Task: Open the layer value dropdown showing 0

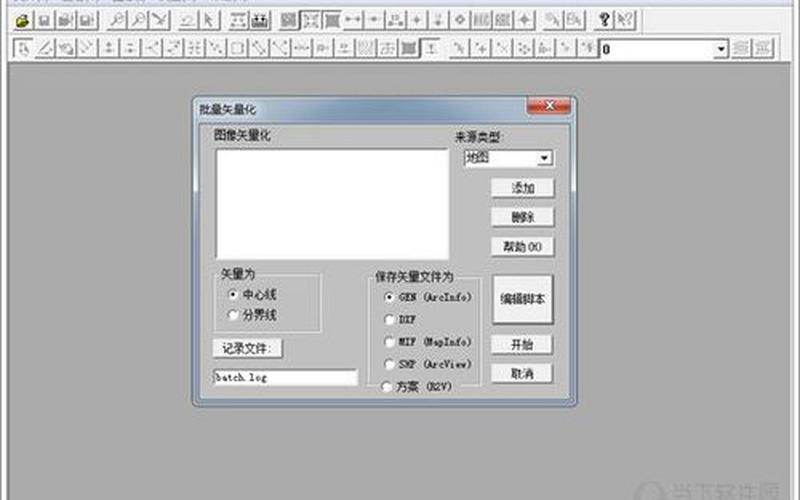Action: pos(720,49)
